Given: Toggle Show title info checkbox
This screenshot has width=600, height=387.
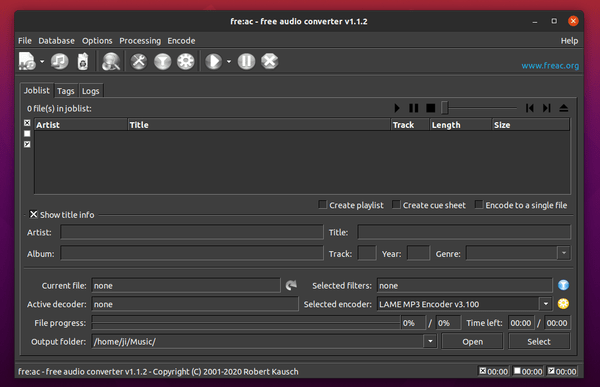Looking at the screenshot, I should click(34, 214).
